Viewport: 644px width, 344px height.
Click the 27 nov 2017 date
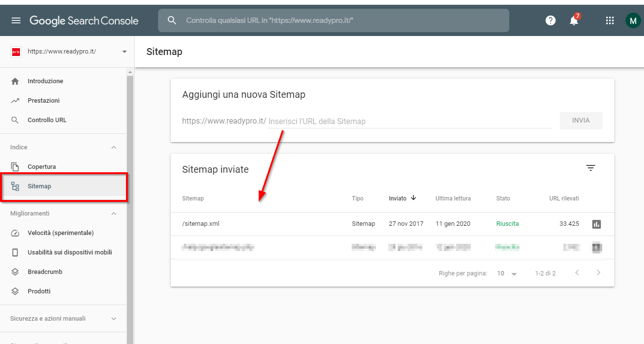(x=406, y=224)
